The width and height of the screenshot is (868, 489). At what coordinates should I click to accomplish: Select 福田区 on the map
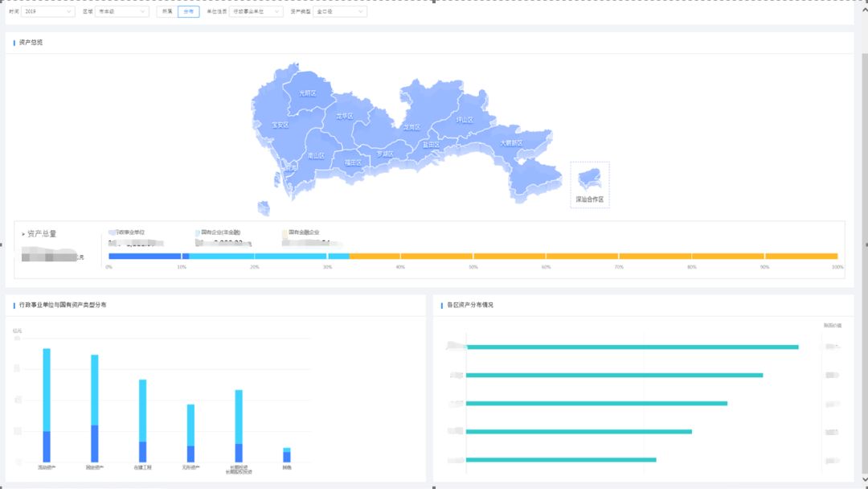(x=353, y=162)
